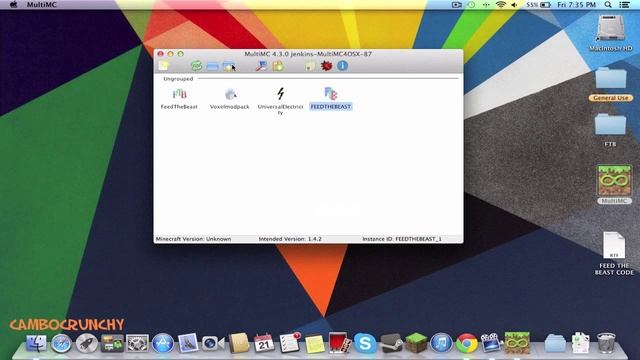Launch Minecraft grass block in dock

(x=416, y=343)
